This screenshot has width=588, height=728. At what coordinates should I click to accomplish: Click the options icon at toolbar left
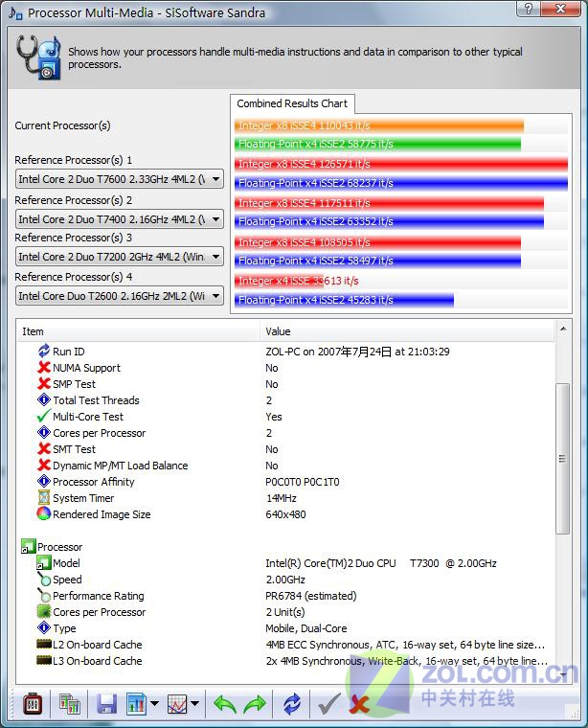pos(33,704)
